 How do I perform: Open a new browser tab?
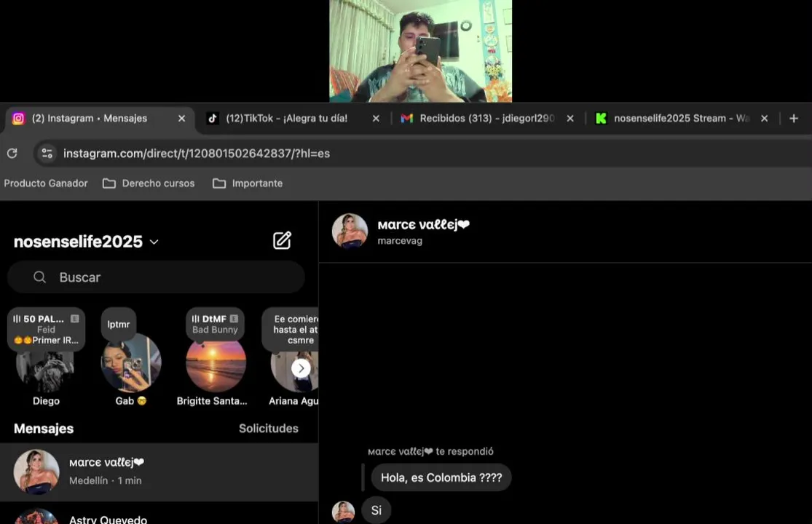(793, 119)
